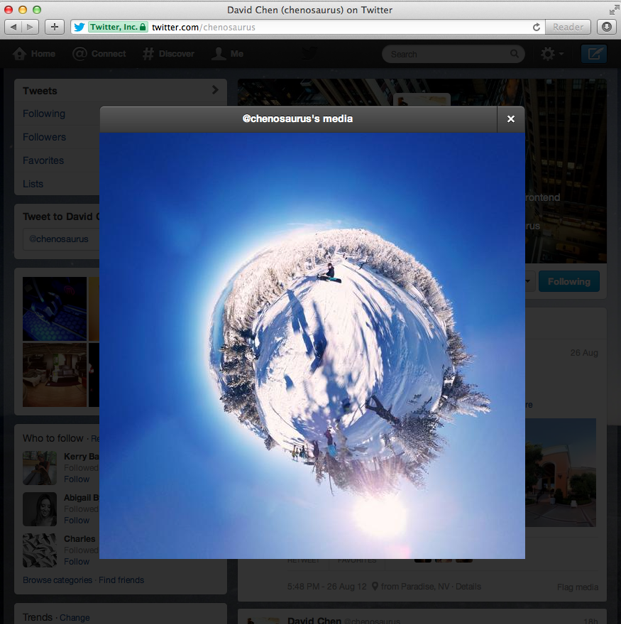
Task: Open David Chen name in the bottom tweet
Action: click(314, 620)
